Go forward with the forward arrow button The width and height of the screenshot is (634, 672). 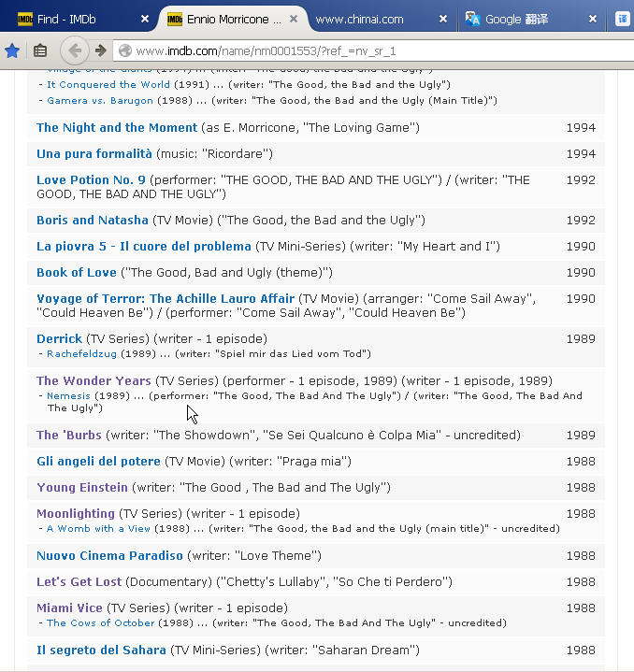(x=101, y=51)
